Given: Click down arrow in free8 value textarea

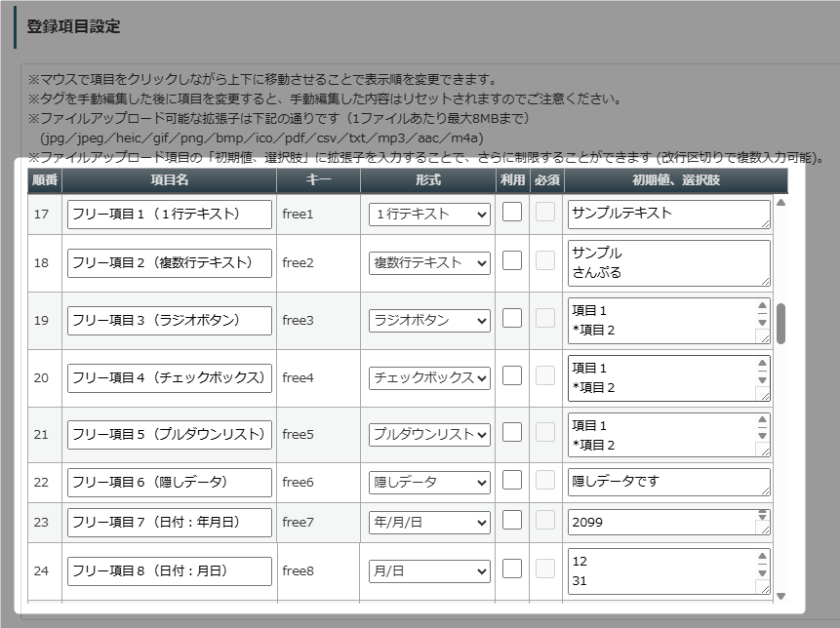Looking at the screenshot, I should [x=762, y=573].
